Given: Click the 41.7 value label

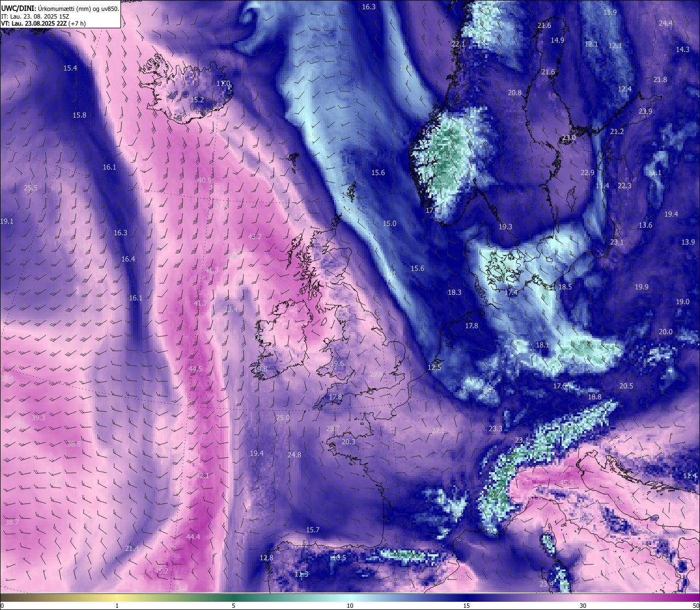Looking at the screenshot, I should click(x=200, y=304).
